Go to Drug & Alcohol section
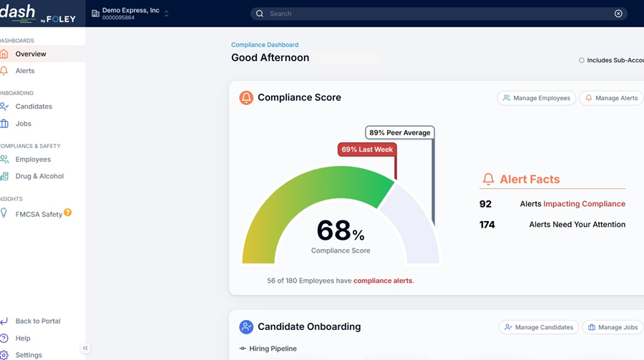Screen dimensions: 644x360 pyautogui.click(x=39, y=176)
